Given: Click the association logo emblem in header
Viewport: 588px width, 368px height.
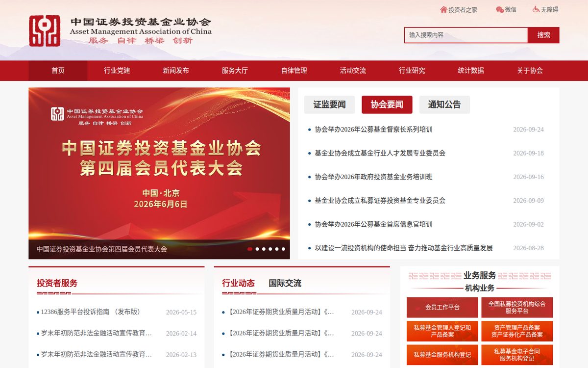Looking at the screenshot, I should click(x=45, y=31).
